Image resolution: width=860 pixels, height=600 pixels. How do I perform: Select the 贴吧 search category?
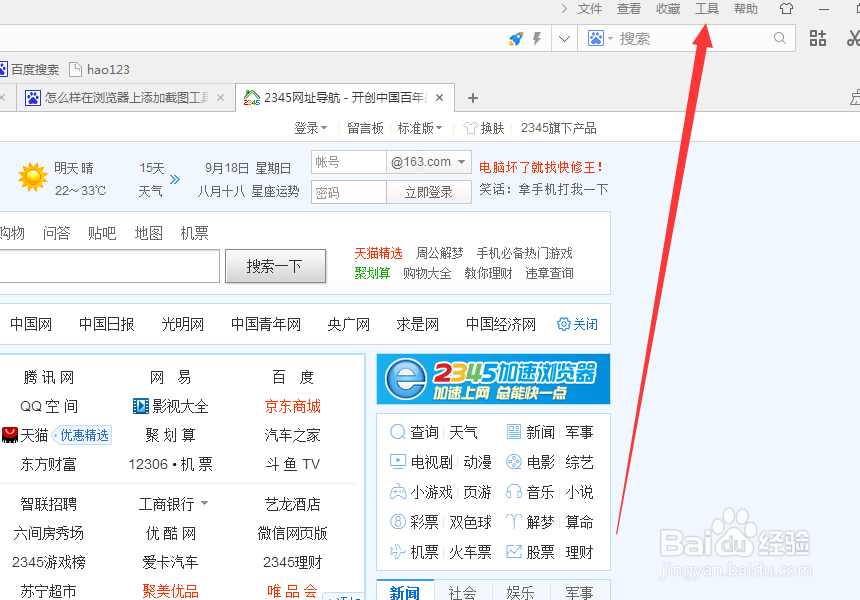pyautogui.click(x=102, y=233)
